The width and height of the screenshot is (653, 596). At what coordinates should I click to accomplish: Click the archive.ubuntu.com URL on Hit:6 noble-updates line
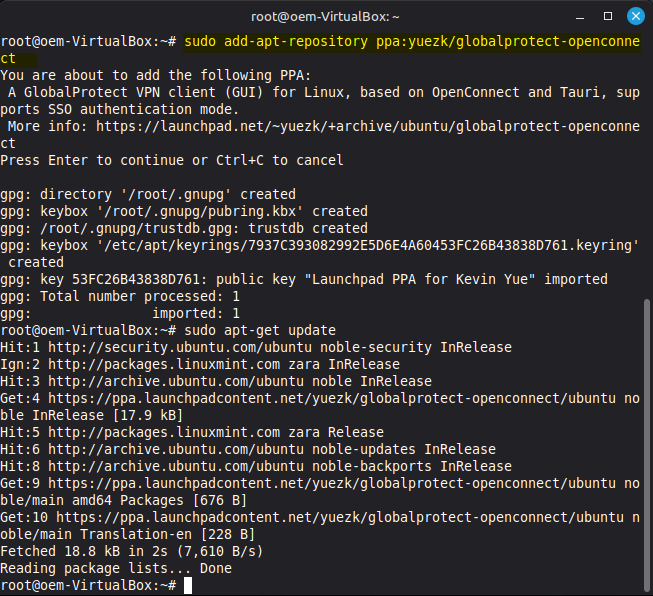[x=170, y=449]
